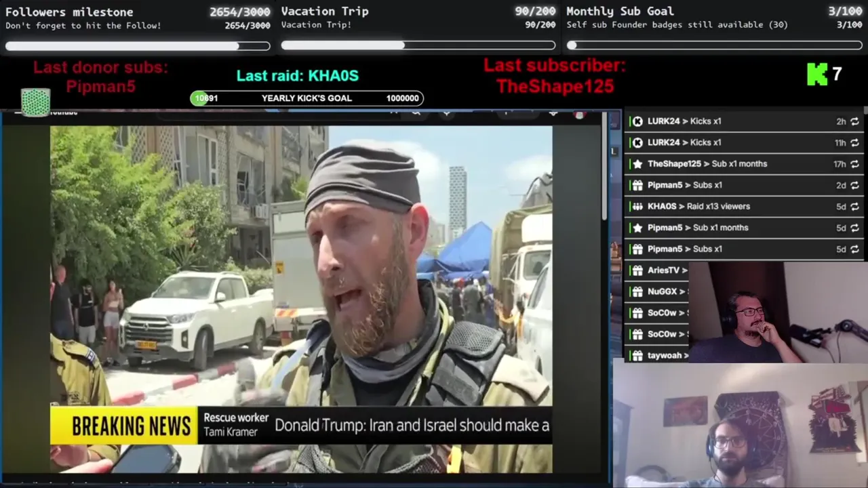The width and height of the screenshot is (868, 488).
Task: Click the large 90/200 vacation count
Action: (x=535, y=11)
